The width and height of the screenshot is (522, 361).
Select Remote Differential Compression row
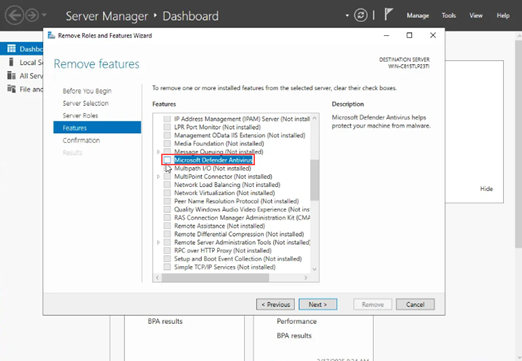[239, 234]
